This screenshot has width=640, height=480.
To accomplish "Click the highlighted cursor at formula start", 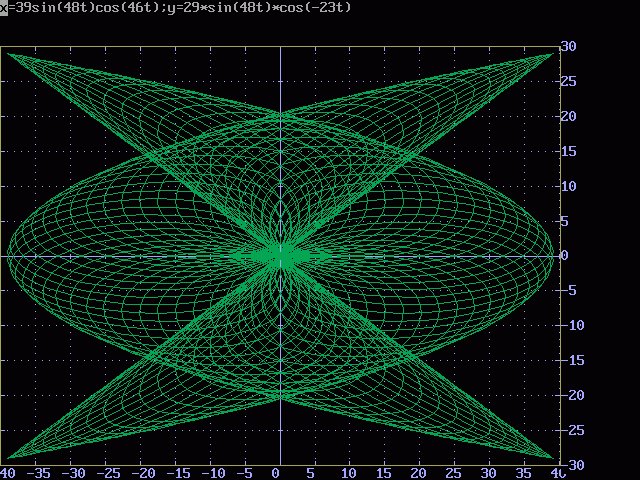I will (4, 7).
